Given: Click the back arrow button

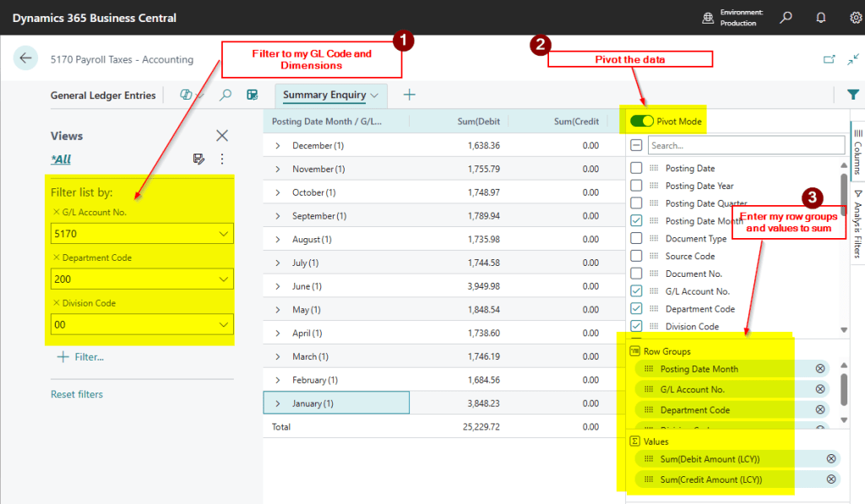Looking at the screenshot, I should click(x=25, y=58).
